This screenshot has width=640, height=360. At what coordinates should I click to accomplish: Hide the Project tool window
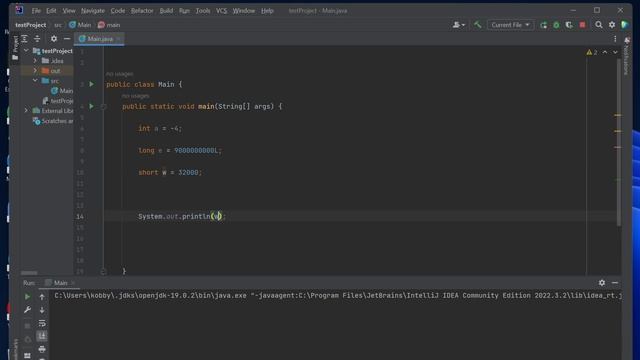[x=67, y=39]
